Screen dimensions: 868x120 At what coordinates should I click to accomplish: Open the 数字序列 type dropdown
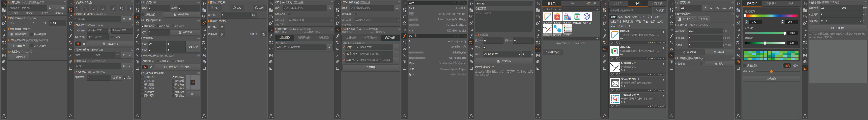click(352, 54)
